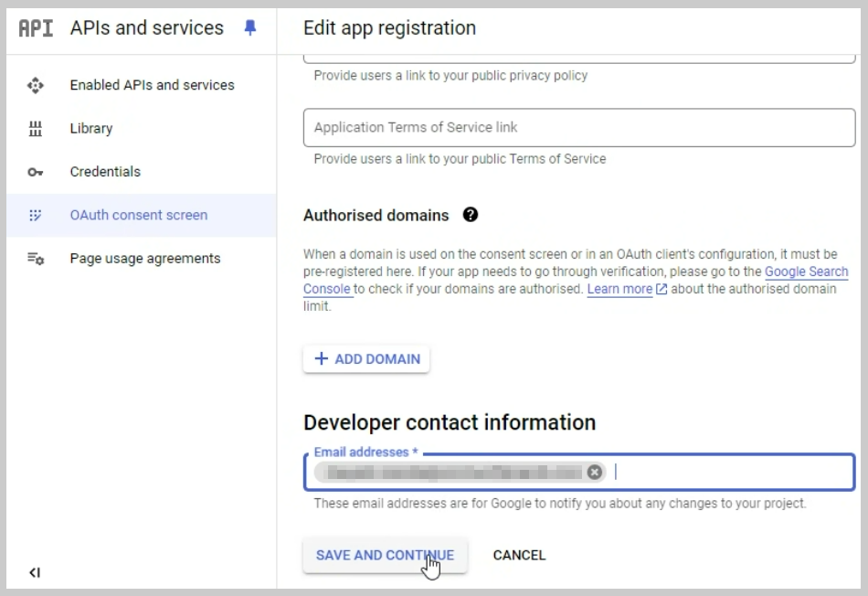868x596 pixels.
Task: Go to the Credentials page
Action: tap(141, 172)
